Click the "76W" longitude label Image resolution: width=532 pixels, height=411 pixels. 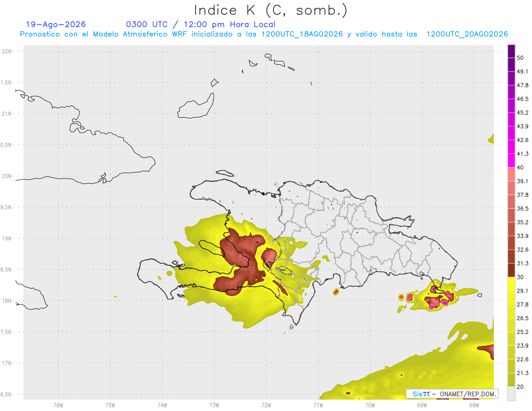click(58, 405)
